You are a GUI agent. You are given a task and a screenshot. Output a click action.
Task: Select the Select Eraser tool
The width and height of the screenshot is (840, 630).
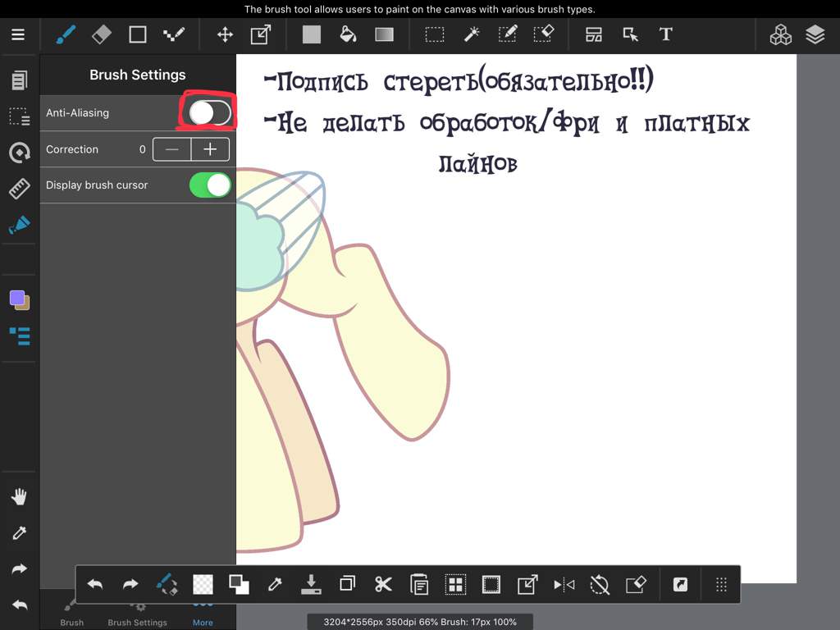[x=544, y=34]
